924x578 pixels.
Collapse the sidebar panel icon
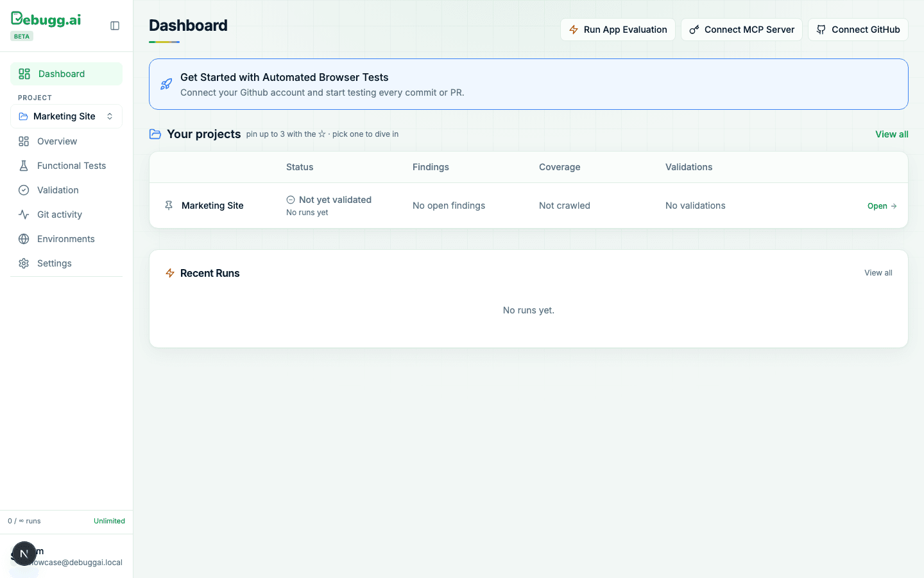[115, 26]
